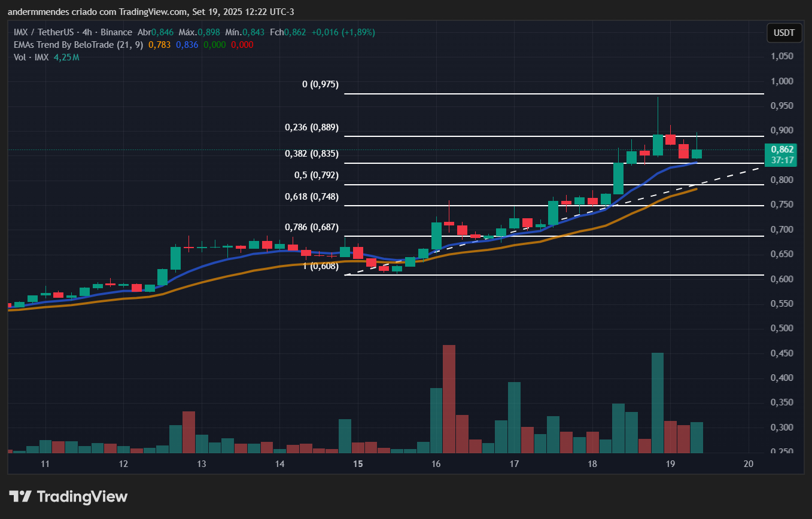Click date 16 on the time axis
This screenshot has height=519, width=812.
point(436,464)
